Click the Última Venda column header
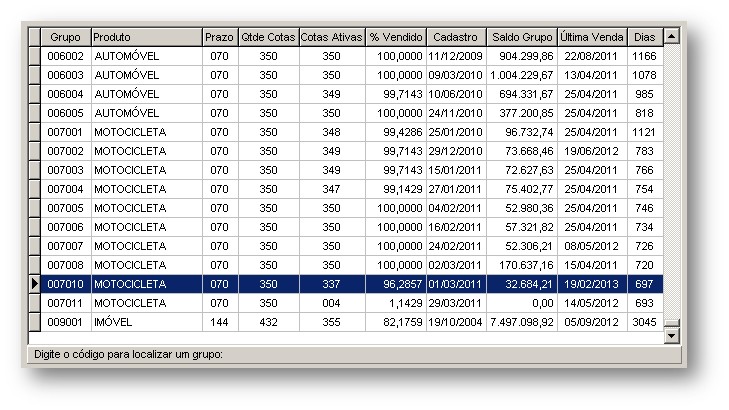Screen dimensions: 729x410 592,37
